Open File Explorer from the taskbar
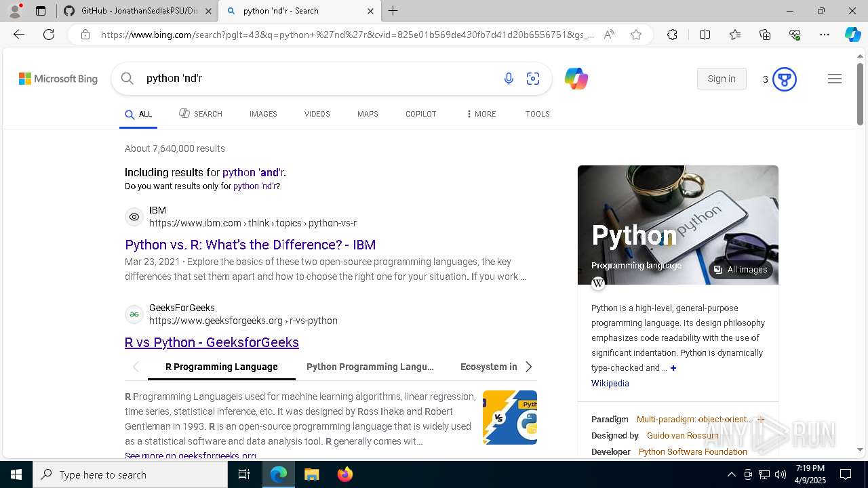This screenshot has width=868, height=488. click(x=312, y=474)
